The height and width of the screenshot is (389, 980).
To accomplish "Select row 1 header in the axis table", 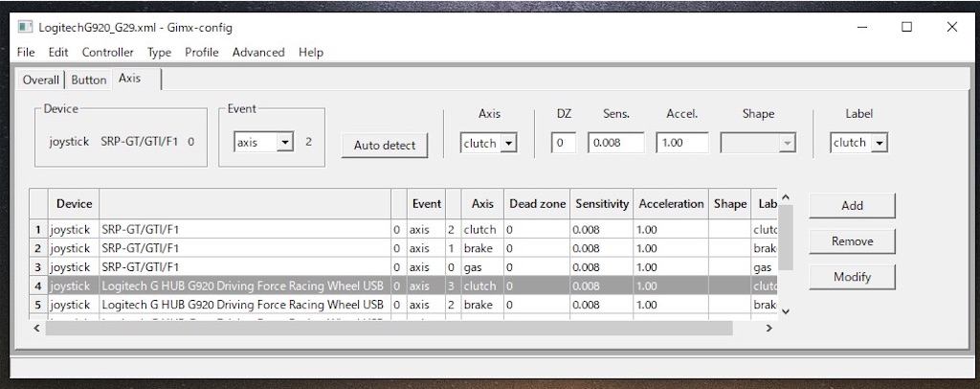I will pos(38,230).
